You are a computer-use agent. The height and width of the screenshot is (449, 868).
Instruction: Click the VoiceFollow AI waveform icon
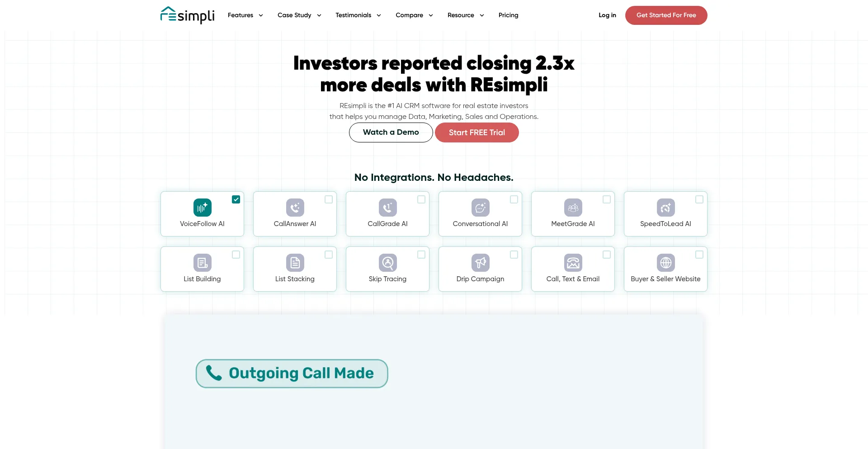(x=202, y=208)
